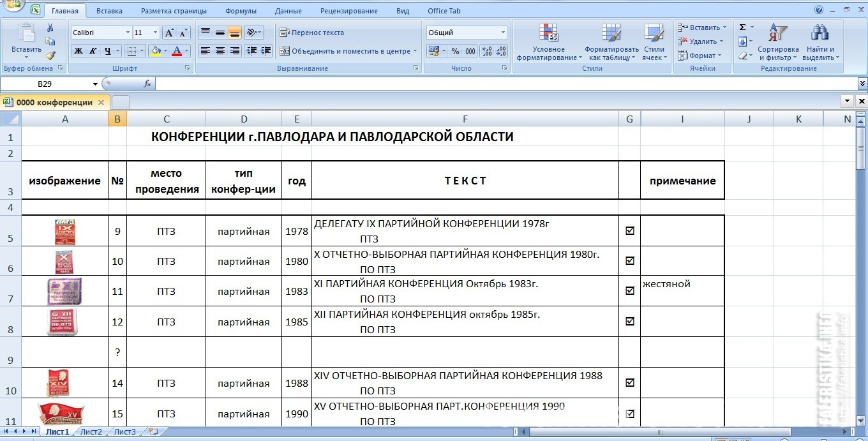Open the Формулы ribbon tab
Image resolution: width=868 pixels, height=441 pixels.
241,11
